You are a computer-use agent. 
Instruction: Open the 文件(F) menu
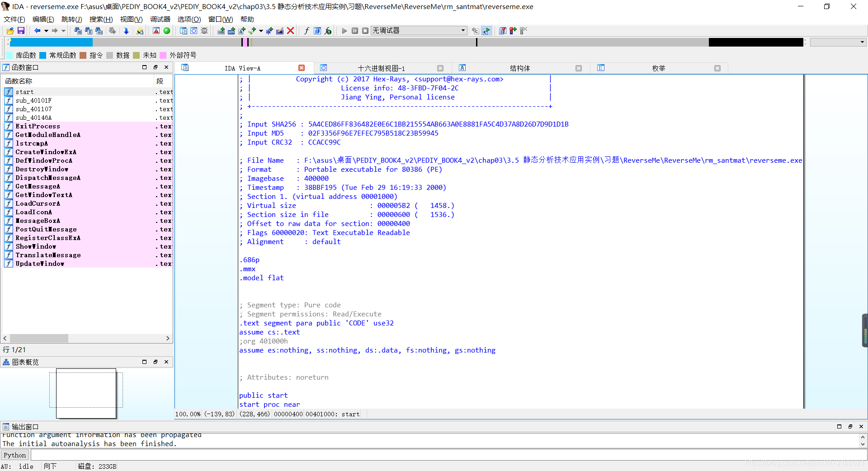(x=14, y=19)
